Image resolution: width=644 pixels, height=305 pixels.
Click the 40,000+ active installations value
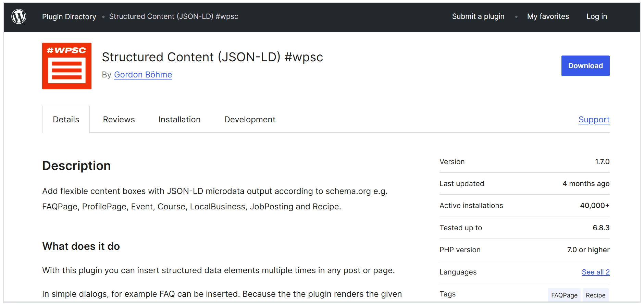pyautogui.click(x=595, y=206)
